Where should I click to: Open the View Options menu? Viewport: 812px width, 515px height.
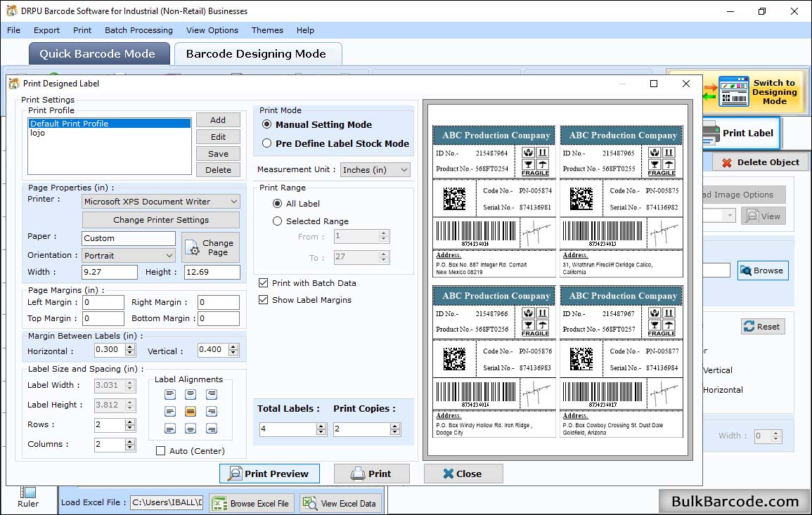click(x=212, y=30)
